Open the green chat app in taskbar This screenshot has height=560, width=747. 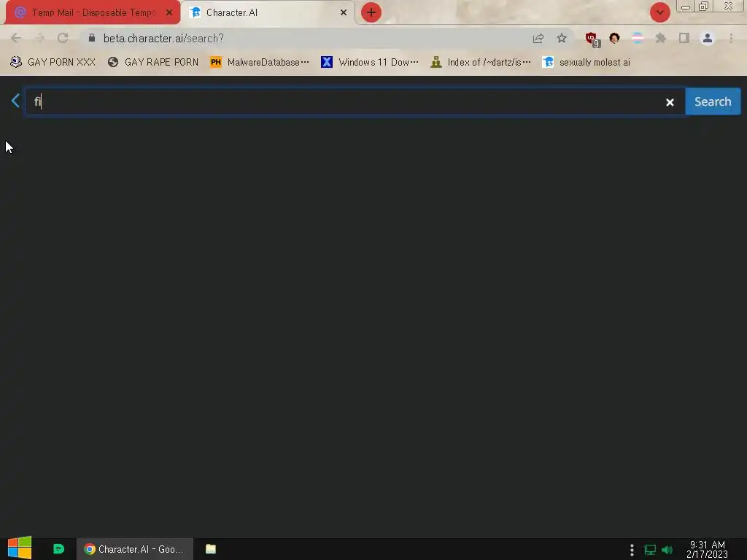(58, 548)
